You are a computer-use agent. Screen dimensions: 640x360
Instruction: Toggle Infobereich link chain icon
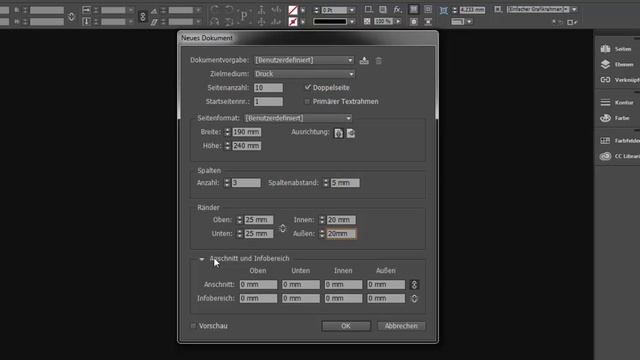tap(414, 298)
